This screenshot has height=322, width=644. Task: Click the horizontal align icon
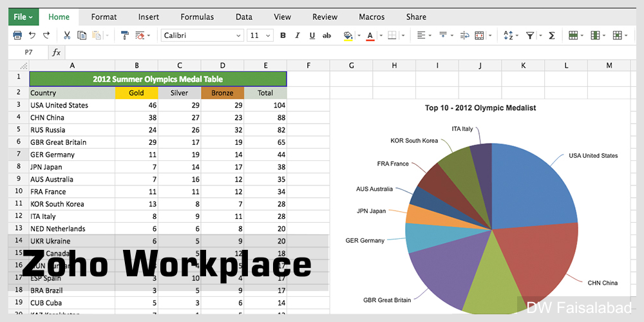pos(421,35)
